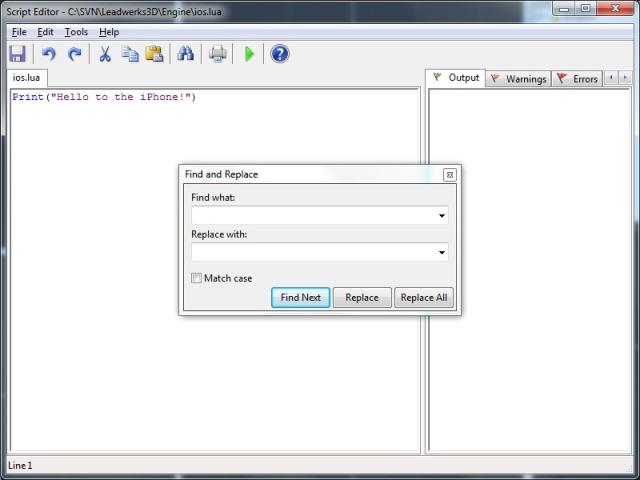This screenshot has height=480, width=640.
Task: Click the Save icon in toolbar
Action: pyautogui.click(x=17, y=54)
